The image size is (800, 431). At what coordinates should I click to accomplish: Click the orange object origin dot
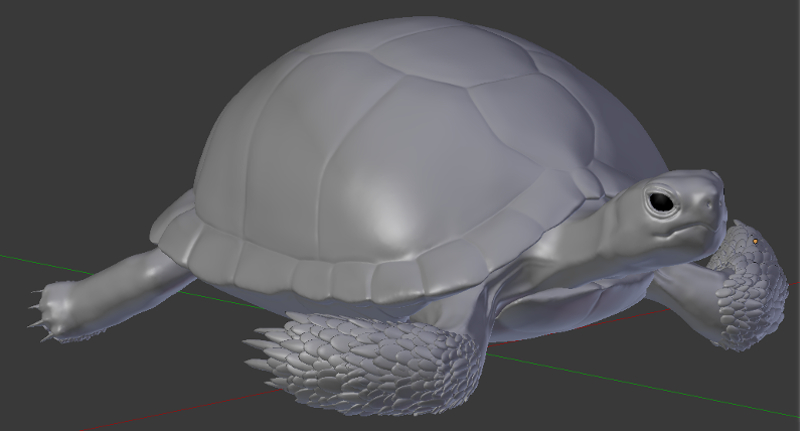click(x=755, y=241)
